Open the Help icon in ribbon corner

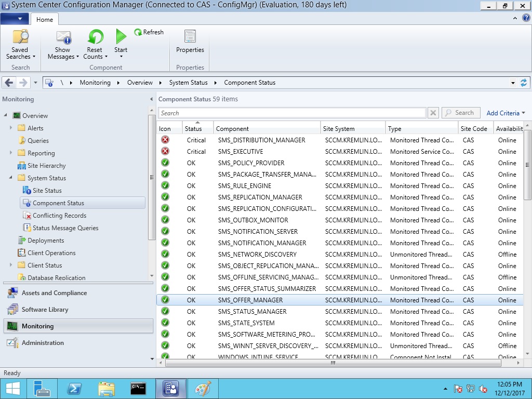click(x=526, y=18)
